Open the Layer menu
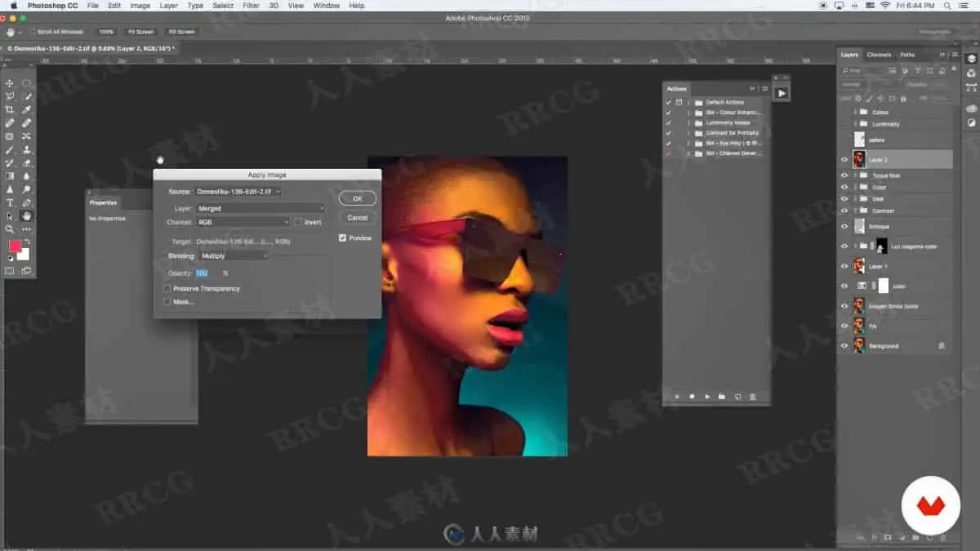Image resolution: width=980 pixels, height=551 pixels. coord(169,6)
